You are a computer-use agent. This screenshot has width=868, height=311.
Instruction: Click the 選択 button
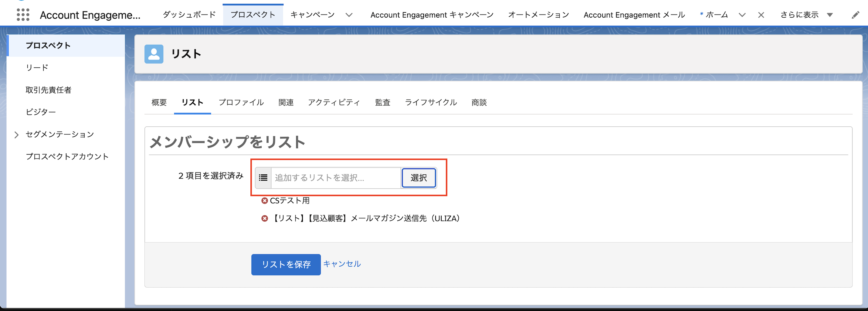coord(419,177)
